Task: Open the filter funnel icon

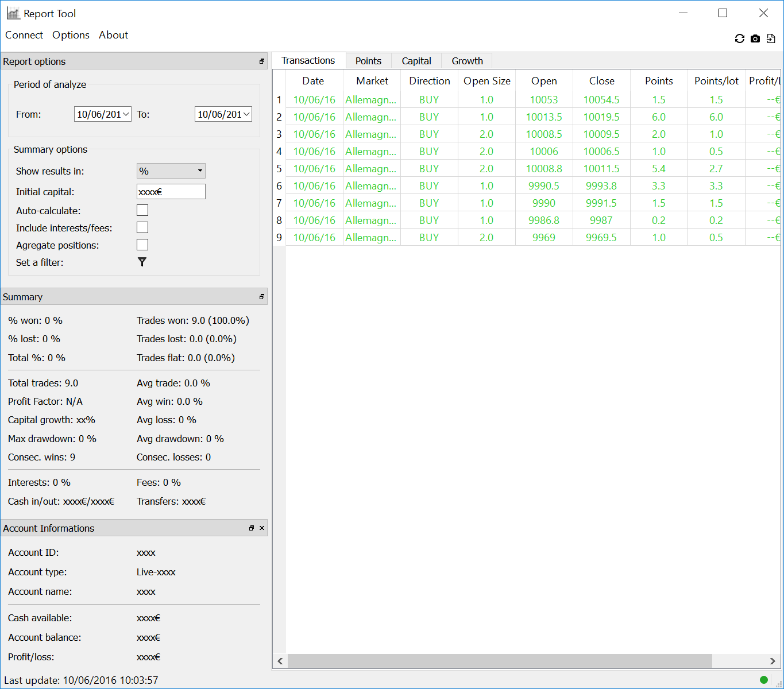Action: coord(142,262)
